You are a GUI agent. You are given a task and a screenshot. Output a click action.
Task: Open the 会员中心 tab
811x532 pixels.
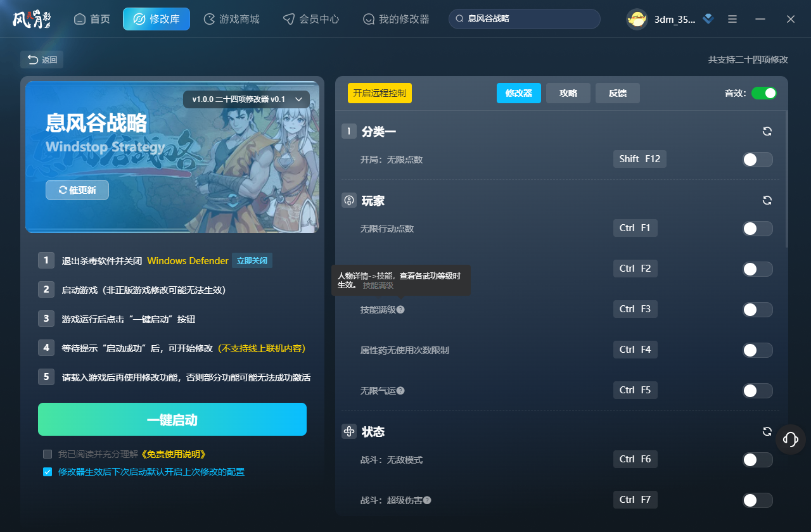[x=311, y=19]
